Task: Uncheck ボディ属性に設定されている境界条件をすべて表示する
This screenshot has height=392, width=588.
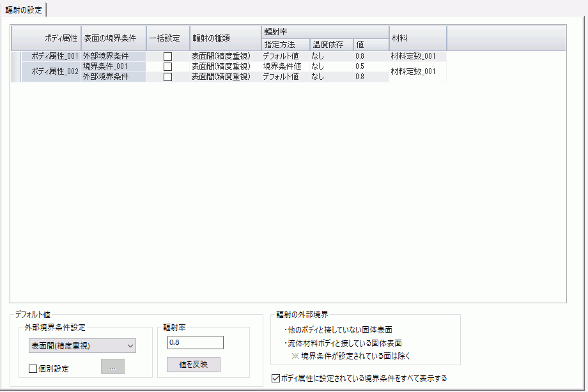Action: point(276,378)
